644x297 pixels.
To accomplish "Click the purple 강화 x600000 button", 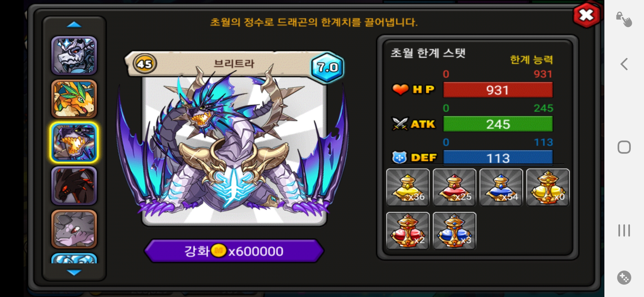I will pos(234,251).
